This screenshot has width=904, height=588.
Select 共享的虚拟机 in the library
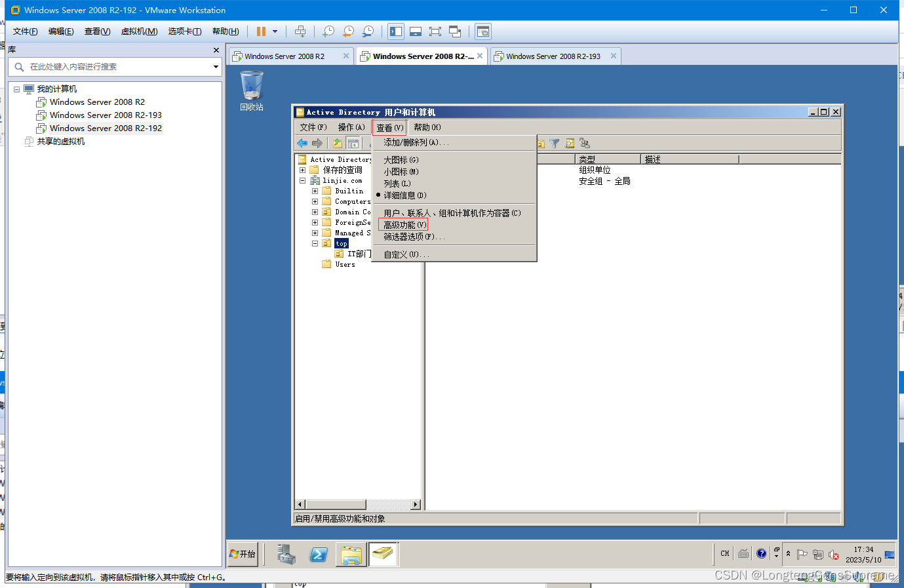point(60,142)
